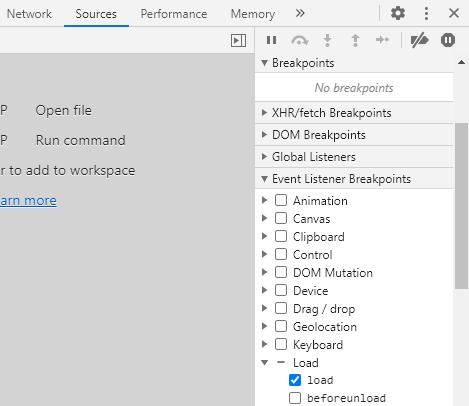469x406 pixels.
Task: Expand the Animation event category
Action: pos(264,200)
